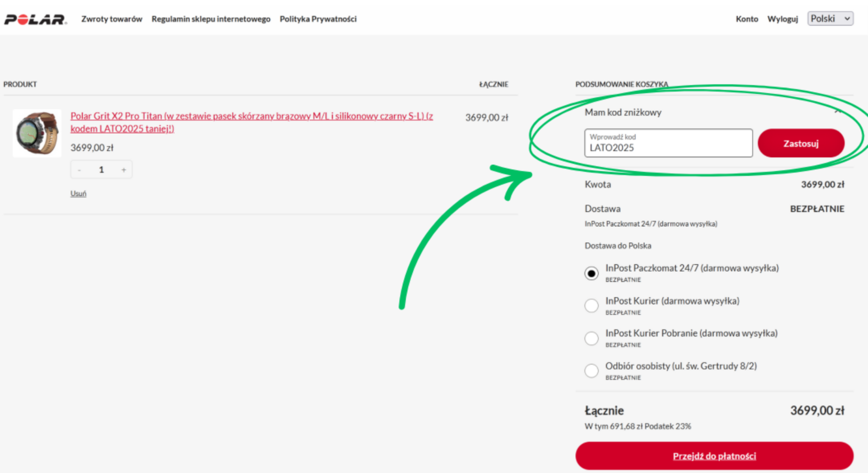
Task: Click the product unit price under the title
Action: pos(92,148)
